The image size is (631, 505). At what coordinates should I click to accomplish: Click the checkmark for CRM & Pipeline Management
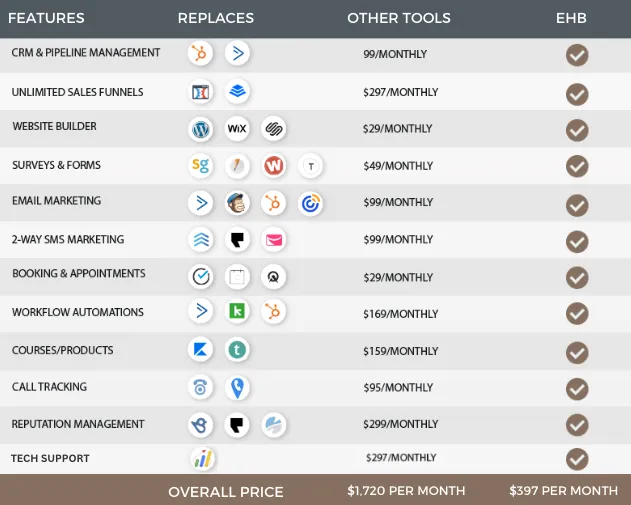[577, 55]
